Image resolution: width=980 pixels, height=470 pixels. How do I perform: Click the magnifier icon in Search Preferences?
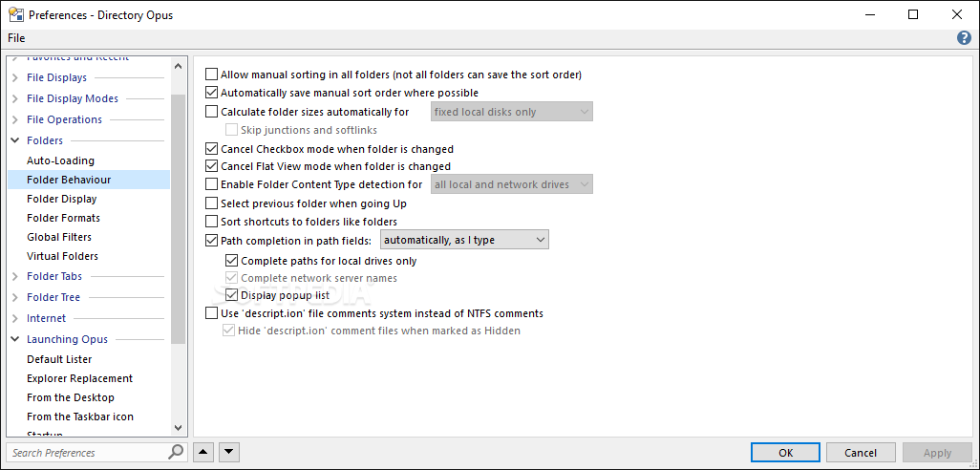(x=177, y=452)
